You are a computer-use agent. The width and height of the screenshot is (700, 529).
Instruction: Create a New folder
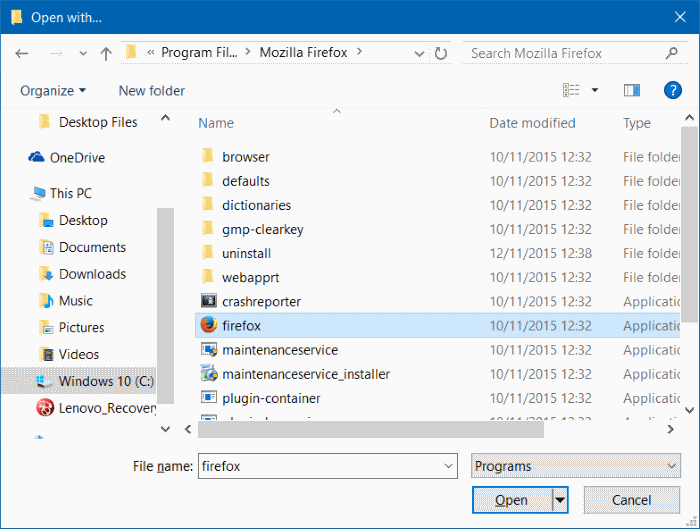coord(151,91)
